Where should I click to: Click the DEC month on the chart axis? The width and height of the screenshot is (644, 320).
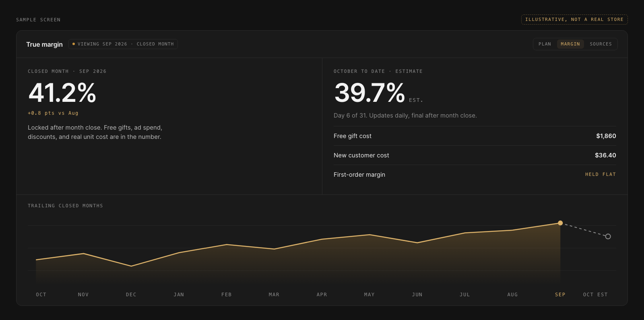point(131,295)
